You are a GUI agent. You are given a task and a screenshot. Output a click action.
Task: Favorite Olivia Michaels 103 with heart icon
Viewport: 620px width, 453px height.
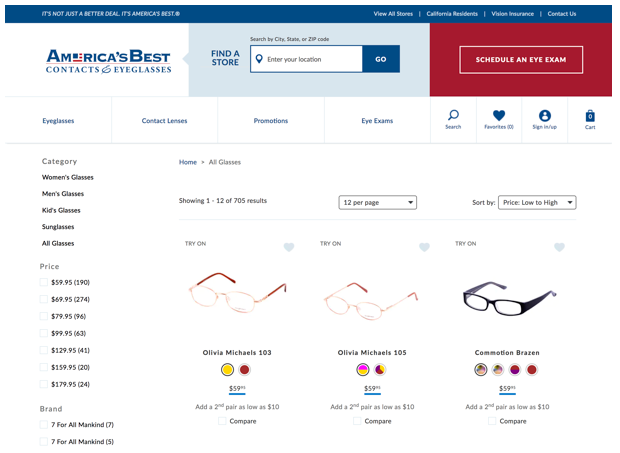tap(289, 247)
